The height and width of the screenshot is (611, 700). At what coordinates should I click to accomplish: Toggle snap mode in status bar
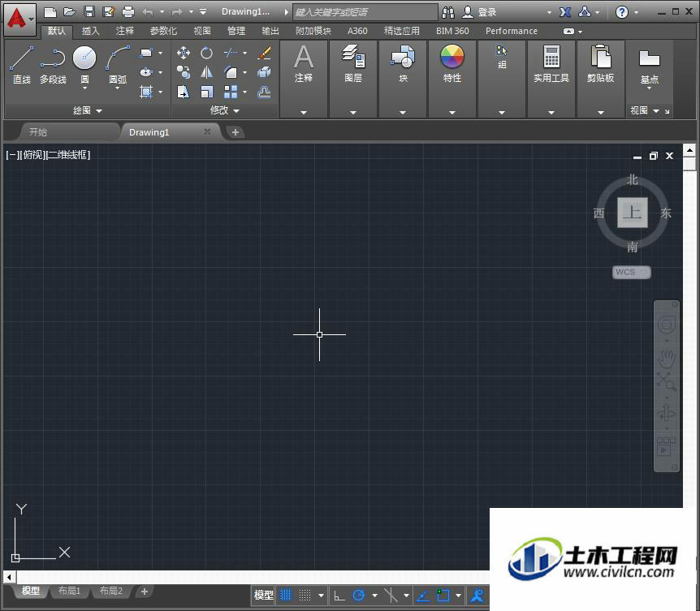305,595
